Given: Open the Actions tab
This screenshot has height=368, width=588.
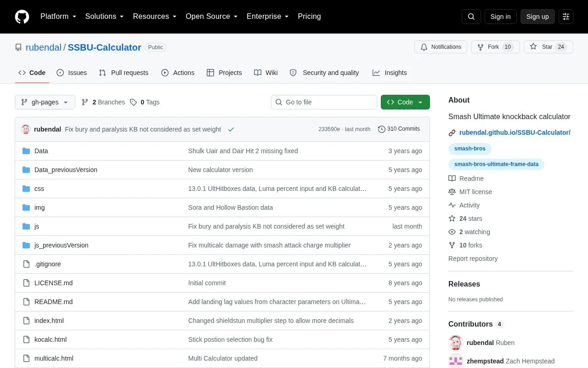Looking at the screenshot, I should 178,73.
